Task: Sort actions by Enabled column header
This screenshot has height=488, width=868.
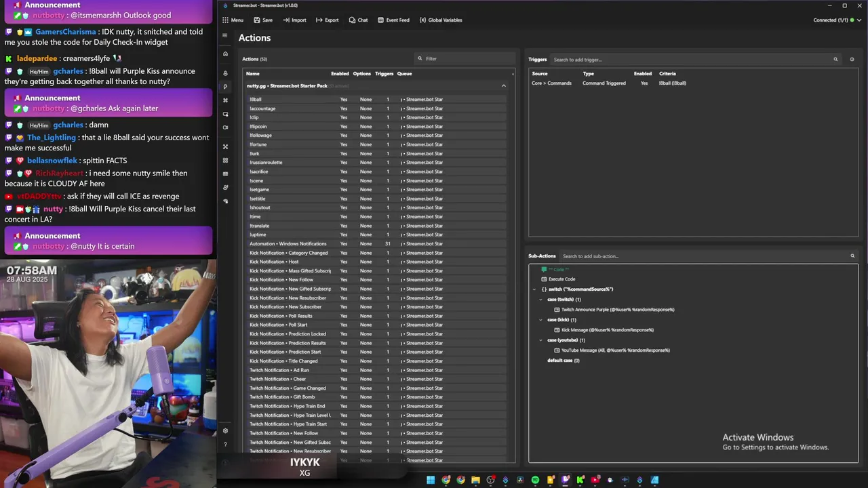Action: point(340,73)
